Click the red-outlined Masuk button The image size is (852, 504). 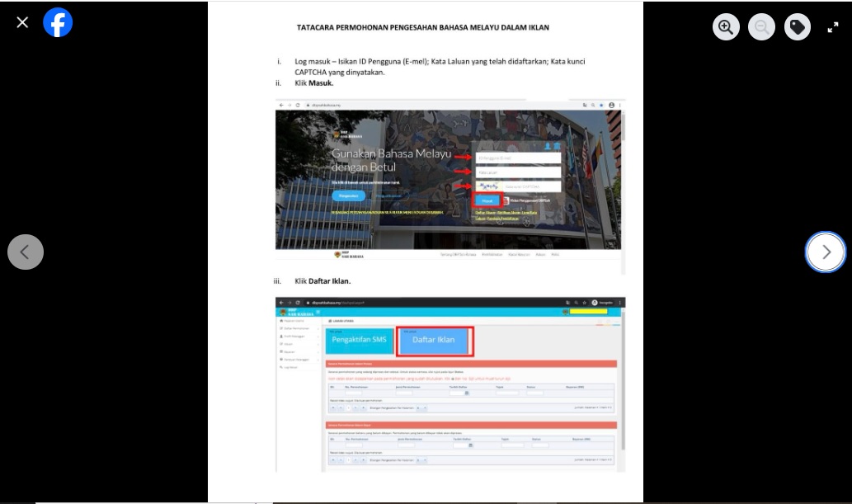(487, 200)
